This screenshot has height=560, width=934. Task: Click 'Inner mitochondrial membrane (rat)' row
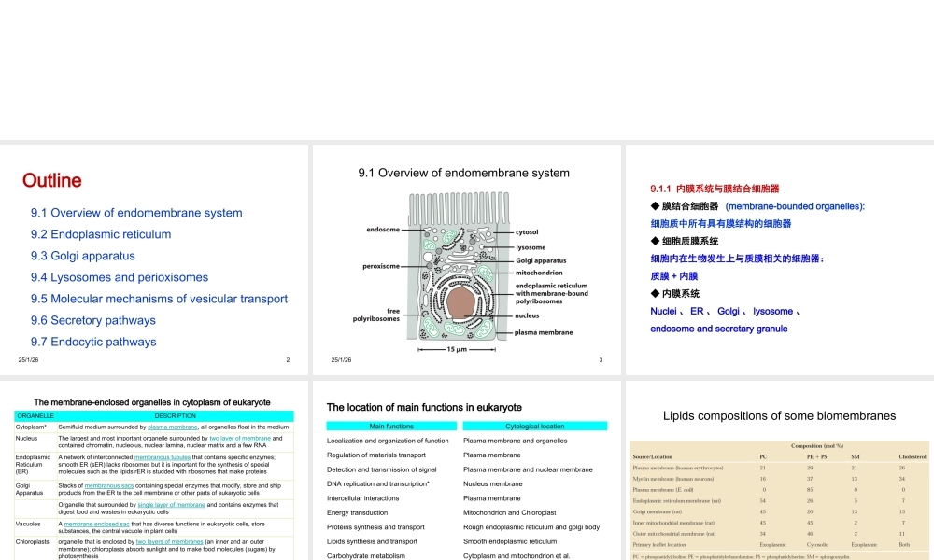click(x=779, y=523)
